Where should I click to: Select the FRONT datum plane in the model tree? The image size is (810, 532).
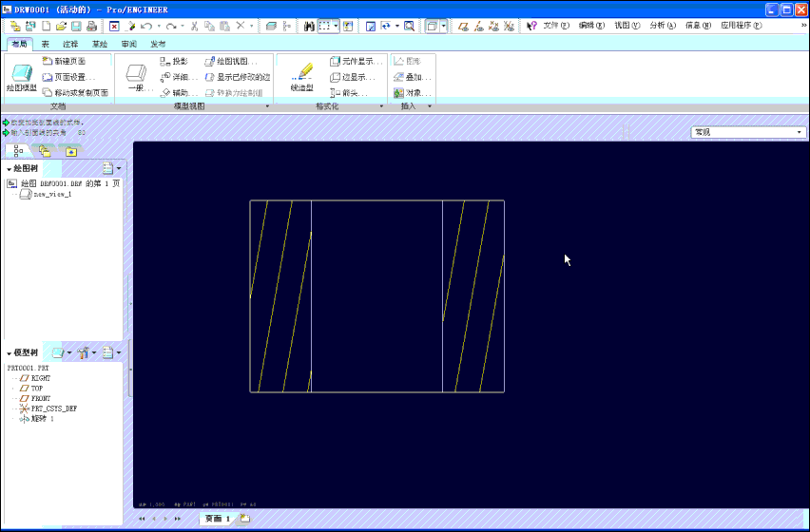tap(35, 399)
